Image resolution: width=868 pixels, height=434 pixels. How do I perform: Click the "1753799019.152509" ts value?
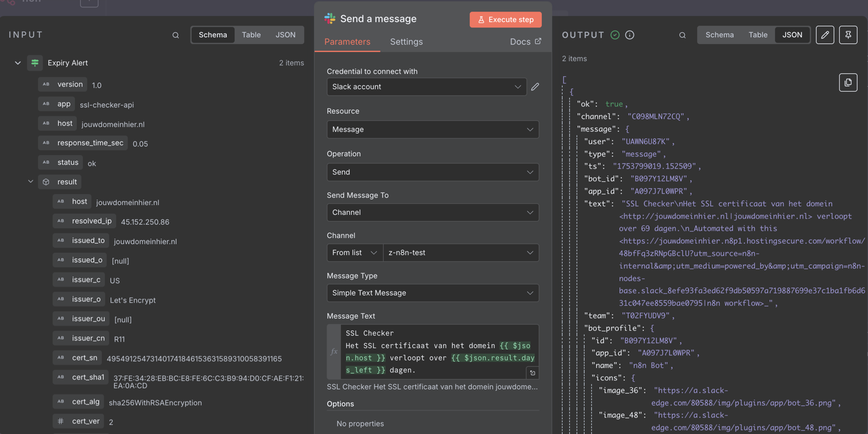[x=655, y=166]
